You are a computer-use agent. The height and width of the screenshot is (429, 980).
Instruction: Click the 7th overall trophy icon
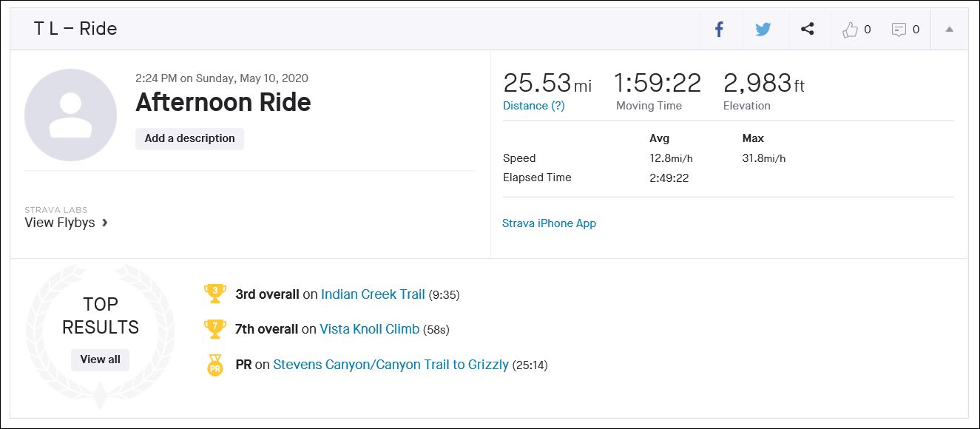[214, 329]
